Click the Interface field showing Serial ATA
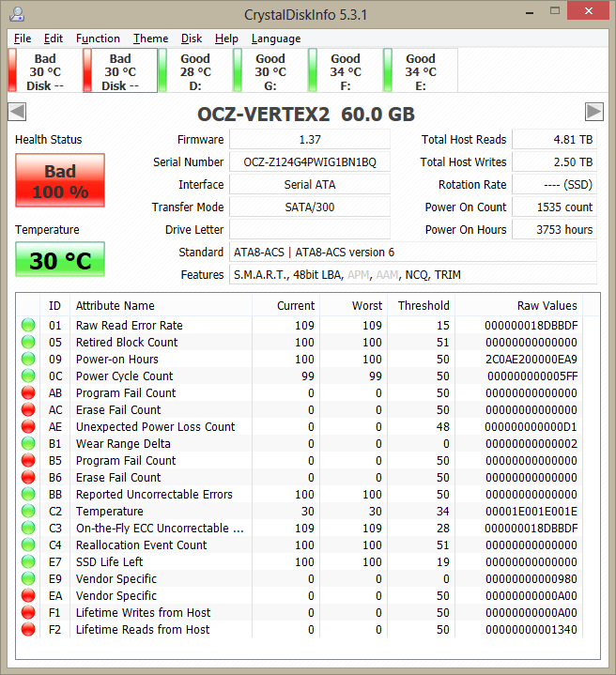The height and width of the screenshot is (675, 616). click(310, 184)
